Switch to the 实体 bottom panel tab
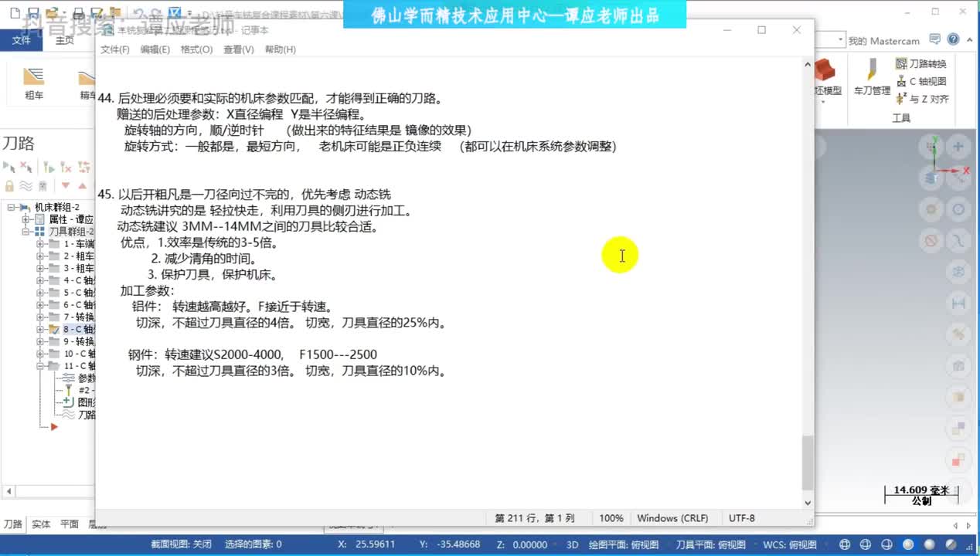Screen dimensions: 980x556 pos(41,524)
